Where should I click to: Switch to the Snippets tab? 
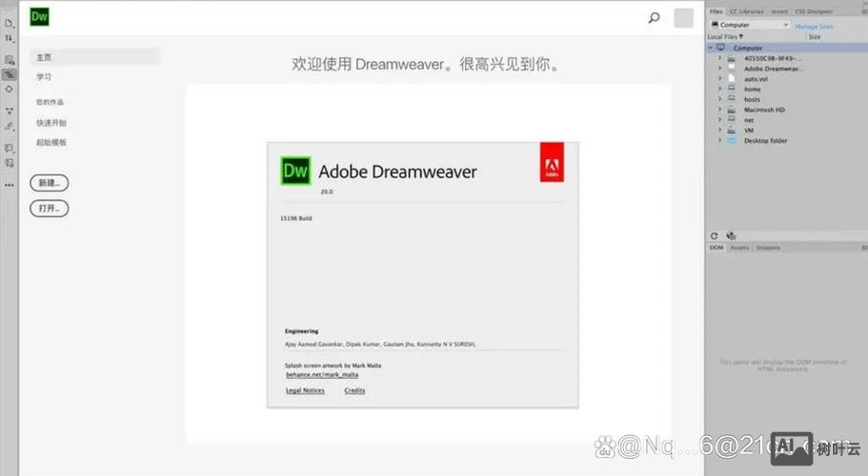(x=768, y=248)
